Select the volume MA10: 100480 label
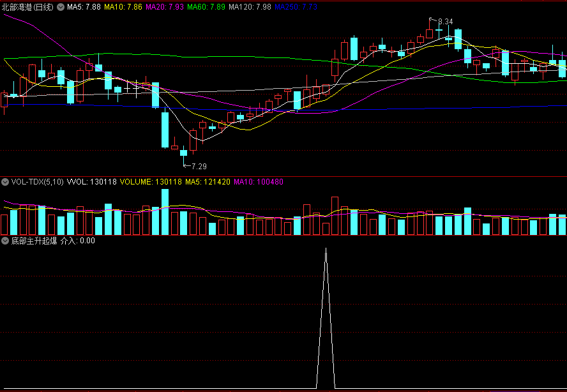The image size is (567, 392). click(259, 182)
